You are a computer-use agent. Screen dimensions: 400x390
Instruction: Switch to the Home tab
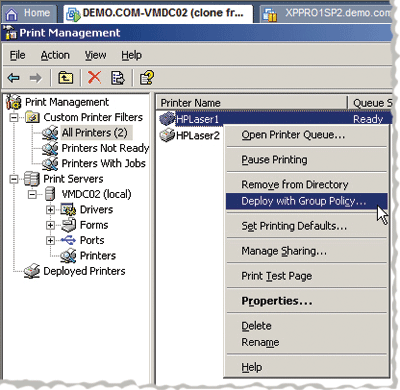click(29, 14)
